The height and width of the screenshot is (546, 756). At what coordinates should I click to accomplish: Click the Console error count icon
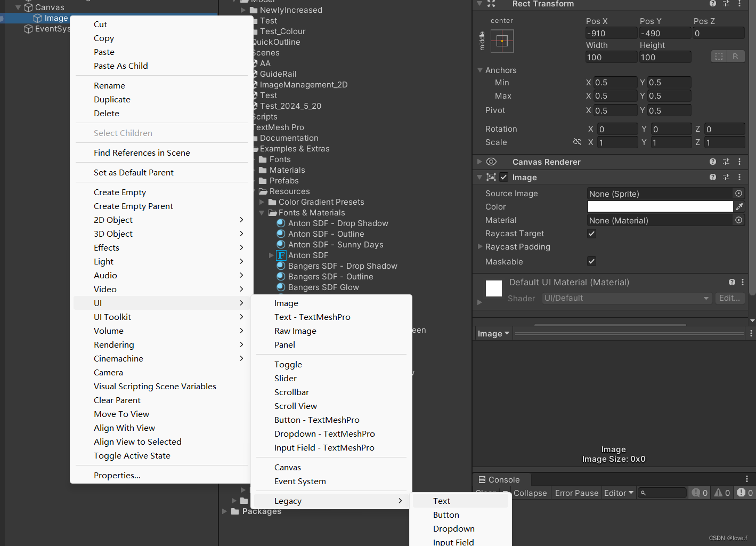click(741, 493)
